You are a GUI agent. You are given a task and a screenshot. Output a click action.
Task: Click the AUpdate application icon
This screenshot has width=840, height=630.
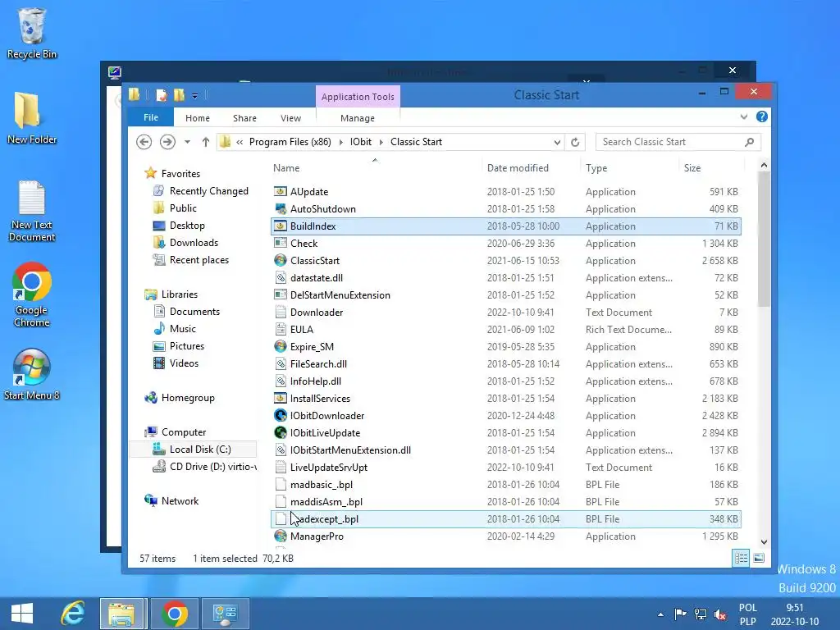281,191
